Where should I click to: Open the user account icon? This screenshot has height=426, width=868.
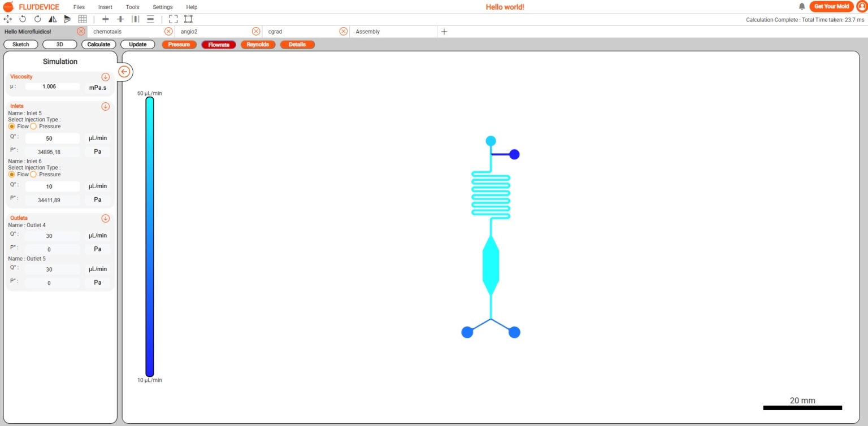point(861,6)
